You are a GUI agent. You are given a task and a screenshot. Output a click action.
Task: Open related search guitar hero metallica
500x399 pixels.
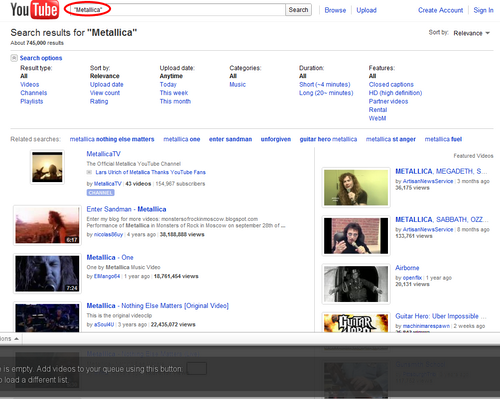(x=328, y=139)
